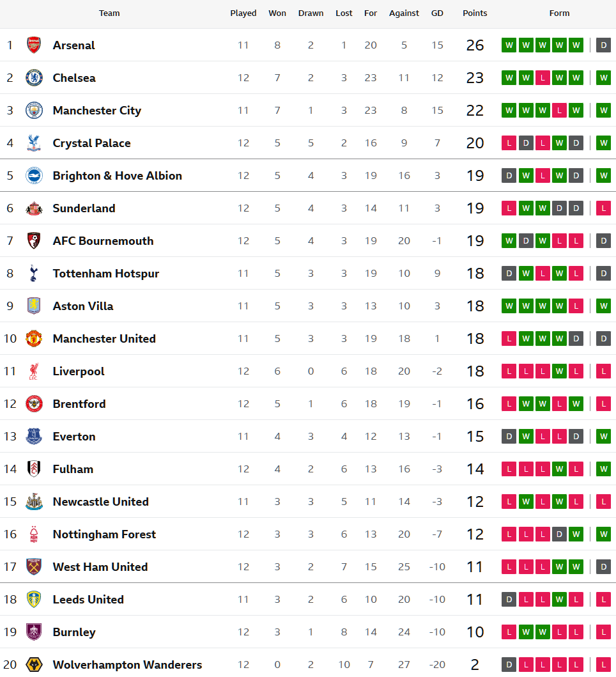Click the Form column header
The image size is (616, 677).
pos(559,13)
